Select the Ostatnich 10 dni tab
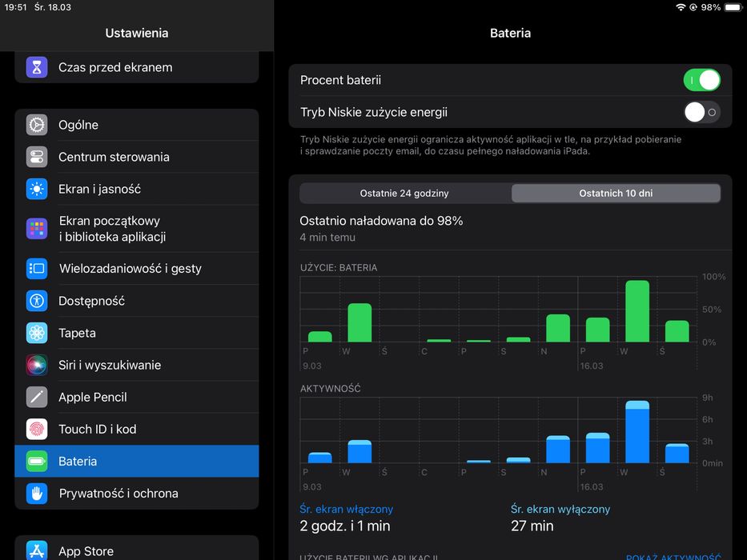747x560 pixels. point(616,194)
